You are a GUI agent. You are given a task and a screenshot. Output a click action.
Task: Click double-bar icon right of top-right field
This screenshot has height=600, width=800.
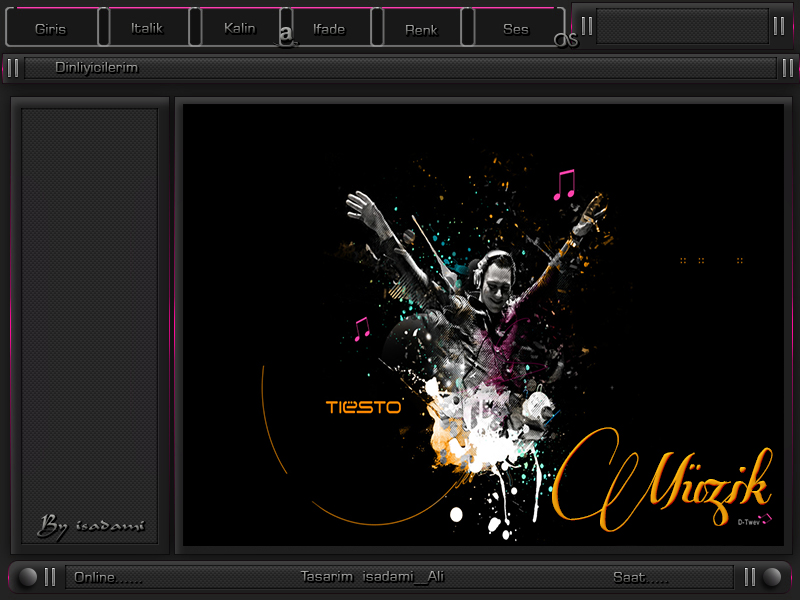click(x=779, y=26)
